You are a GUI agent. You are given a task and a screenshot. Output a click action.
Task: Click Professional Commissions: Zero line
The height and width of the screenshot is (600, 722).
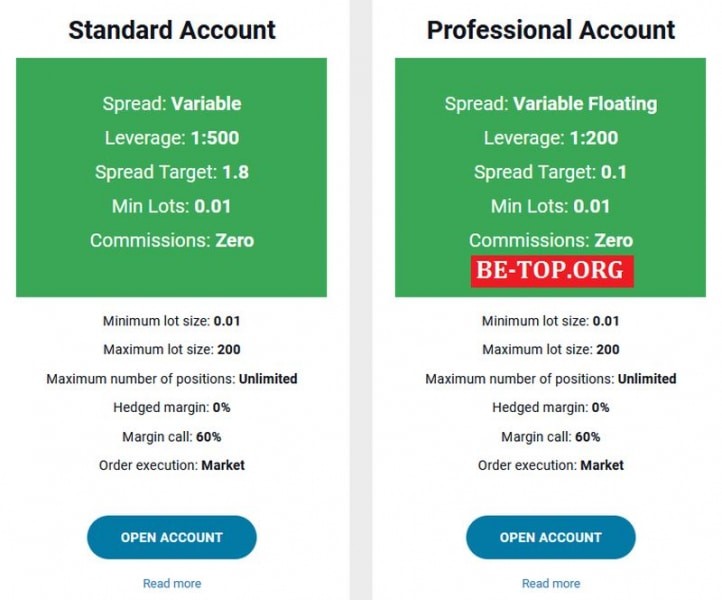(551, 240)
